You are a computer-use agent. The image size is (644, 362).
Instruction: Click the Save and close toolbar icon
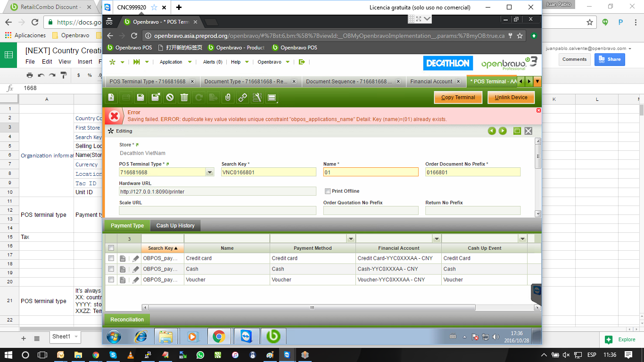(x=155, y=98)
